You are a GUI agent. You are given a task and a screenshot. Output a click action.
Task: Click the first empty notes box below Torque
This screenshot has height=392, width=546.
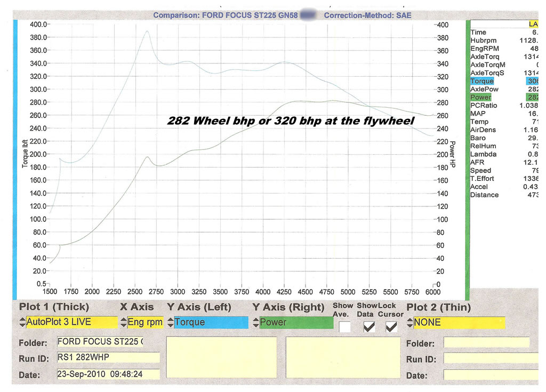(x=222, y=357)
